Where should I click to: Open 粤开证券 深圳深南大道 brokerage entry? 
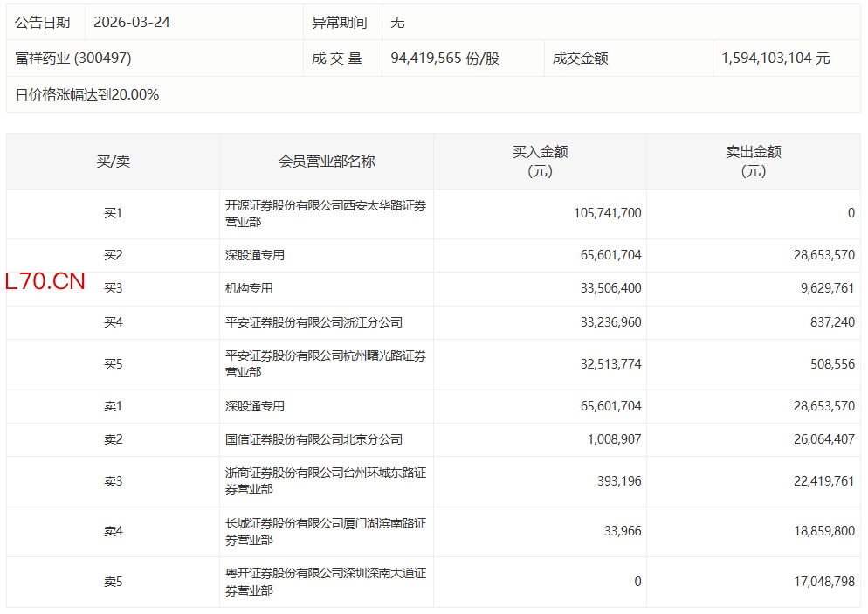325,582
